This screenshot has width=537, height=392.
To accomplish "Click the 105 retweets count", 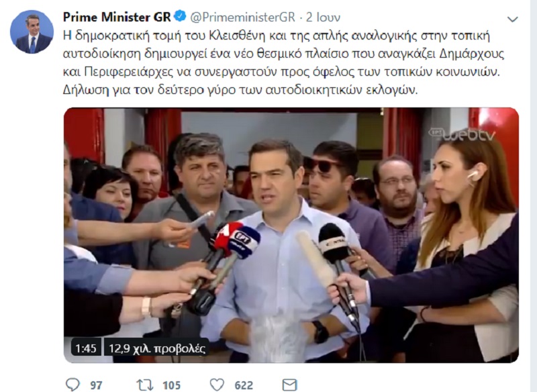I will click(x=172, y=385).
